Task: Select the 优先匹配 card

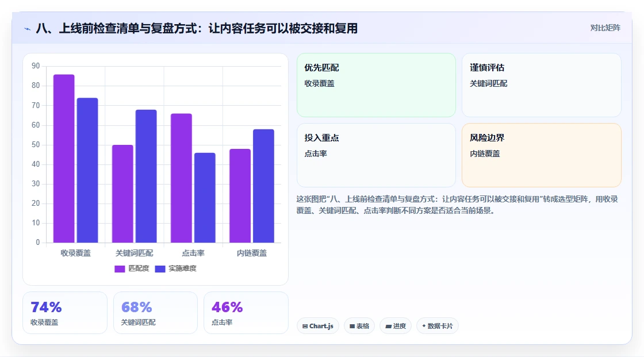Action: coord(376,85)
